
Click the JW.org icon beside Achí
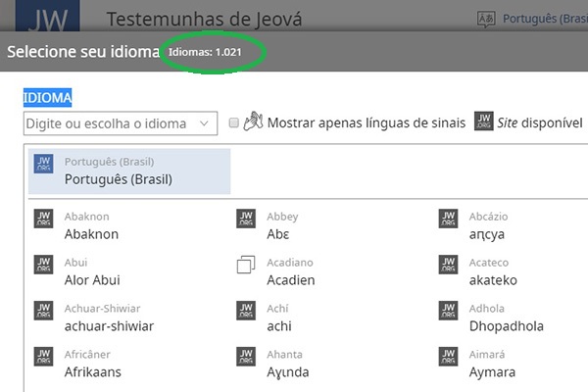click(x=246, y=311)
